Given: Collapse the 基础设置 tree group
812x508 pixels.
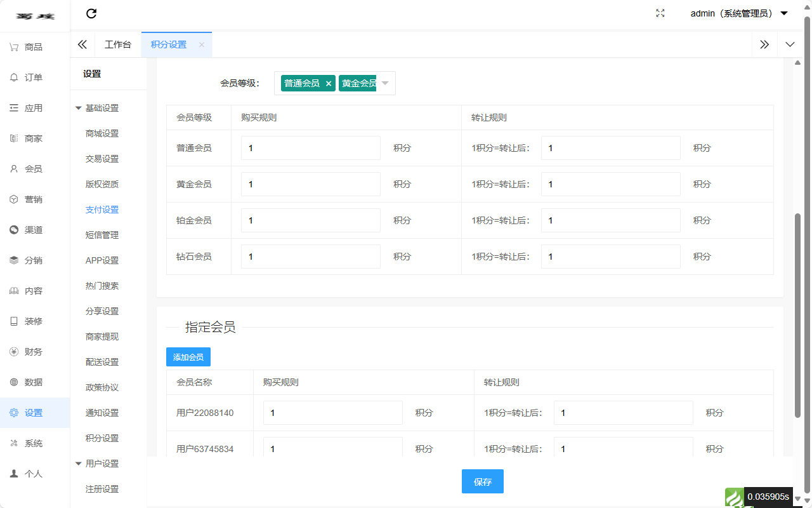Looking at the screenshot, I should (79, 108).
